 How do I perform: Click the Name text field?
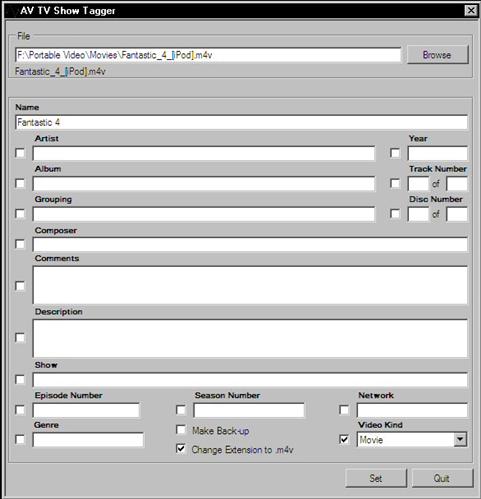241,122
